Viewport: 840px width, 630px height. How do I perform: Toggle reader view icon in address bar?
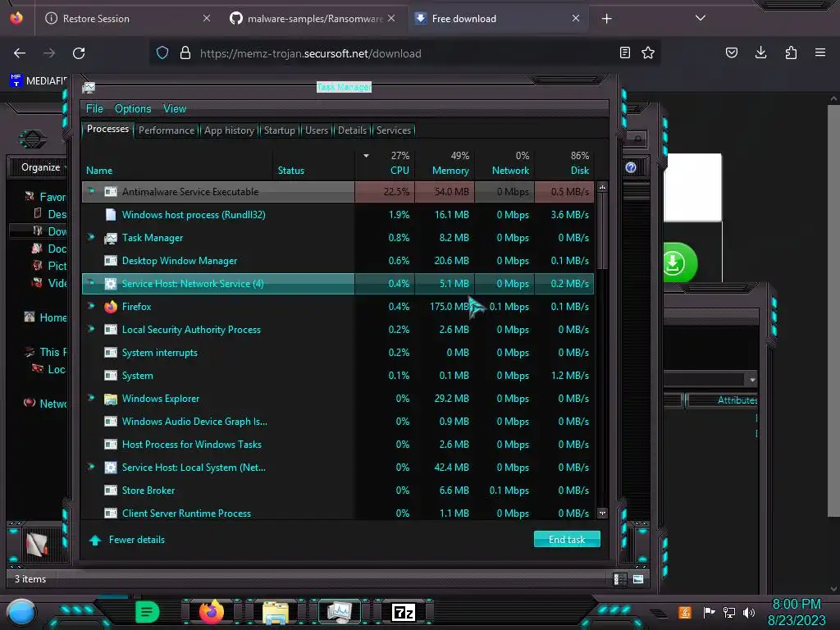(x=624, y=52)
